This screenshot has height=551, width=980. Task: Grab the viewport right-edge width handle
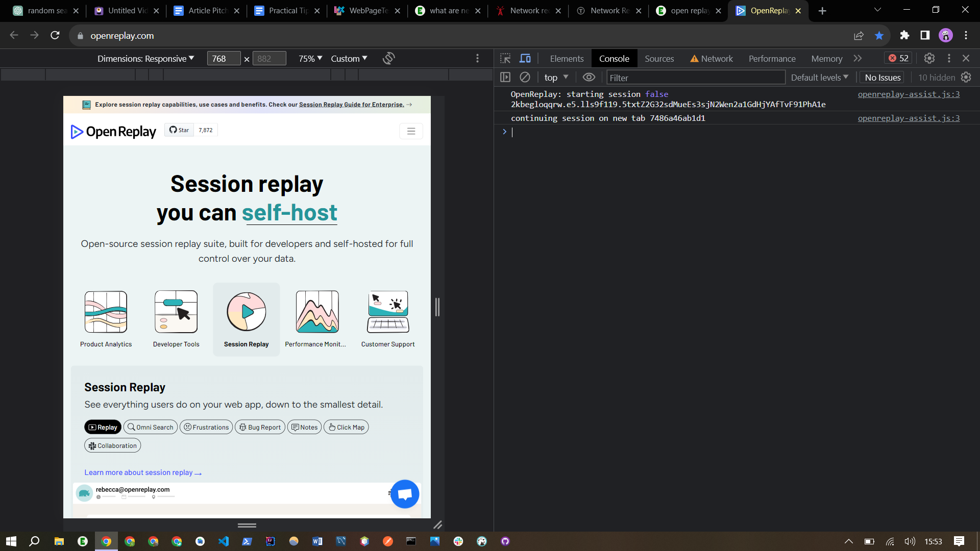coord(437,307)
